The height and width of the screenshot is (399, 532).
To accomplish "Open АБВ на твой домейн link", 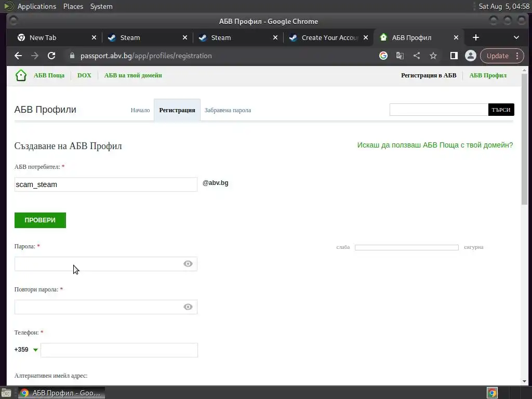I will (x=133, y=75).
